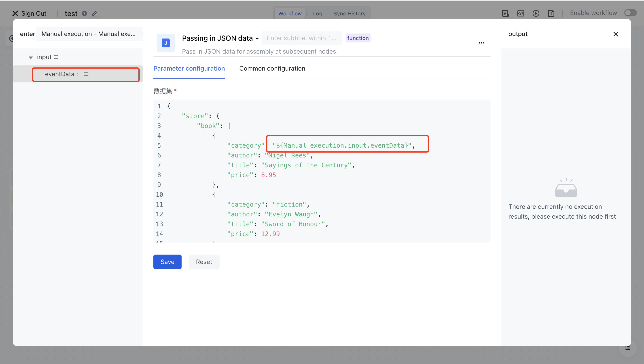Collapse the 'input' tree section

31,57
